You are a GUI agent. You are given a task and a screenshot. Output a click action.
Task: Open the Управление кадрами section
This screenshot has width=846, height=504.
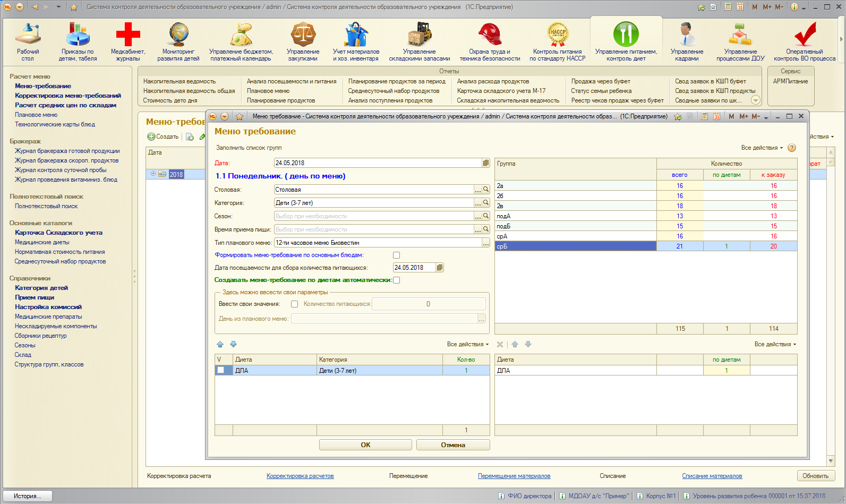[687, 42]
